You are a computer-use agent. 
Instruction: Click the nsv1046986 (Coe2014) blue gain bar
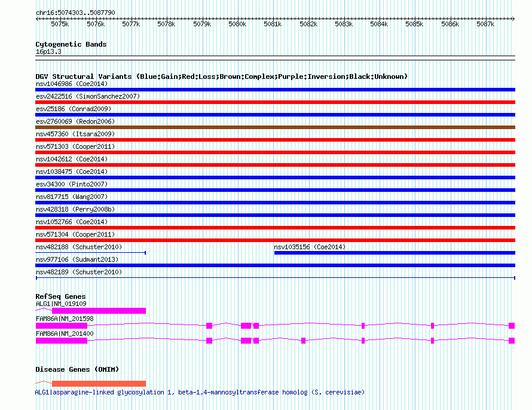[275, 90]
